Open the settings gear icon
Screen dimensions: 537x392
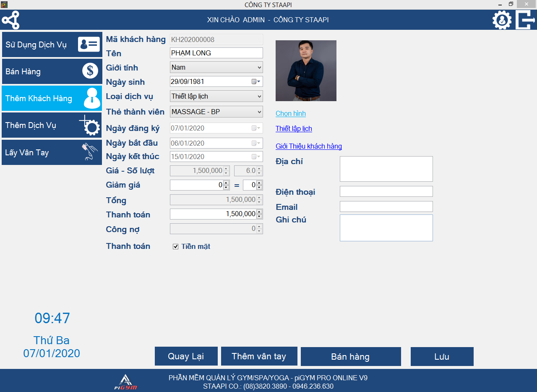[x=502, y=20]
